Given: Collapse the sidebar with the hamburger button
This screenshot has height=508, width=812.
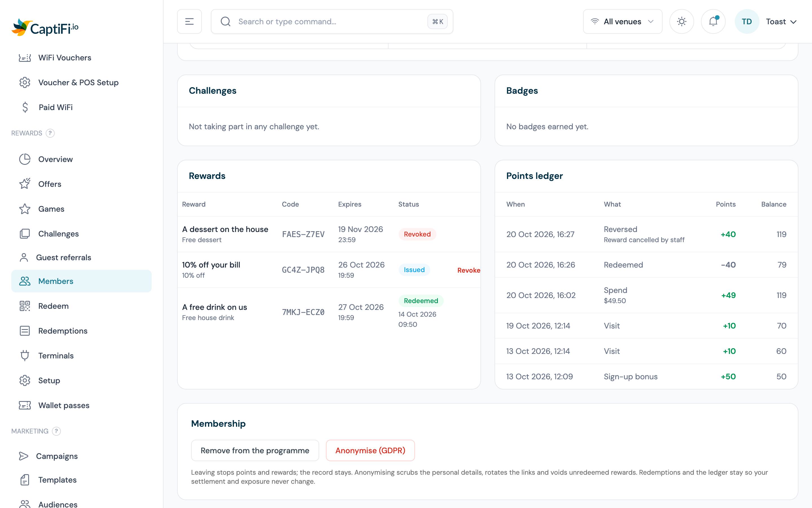Looking at the screenshot, I should pyautogui.click(x=189, y=21).
